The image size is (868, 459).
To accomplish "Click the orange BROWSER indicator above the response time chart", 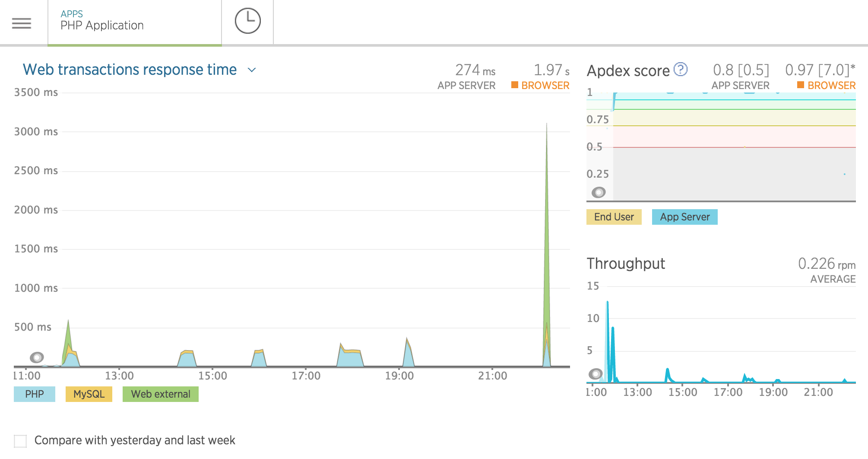I will click(x=540, y=86).
